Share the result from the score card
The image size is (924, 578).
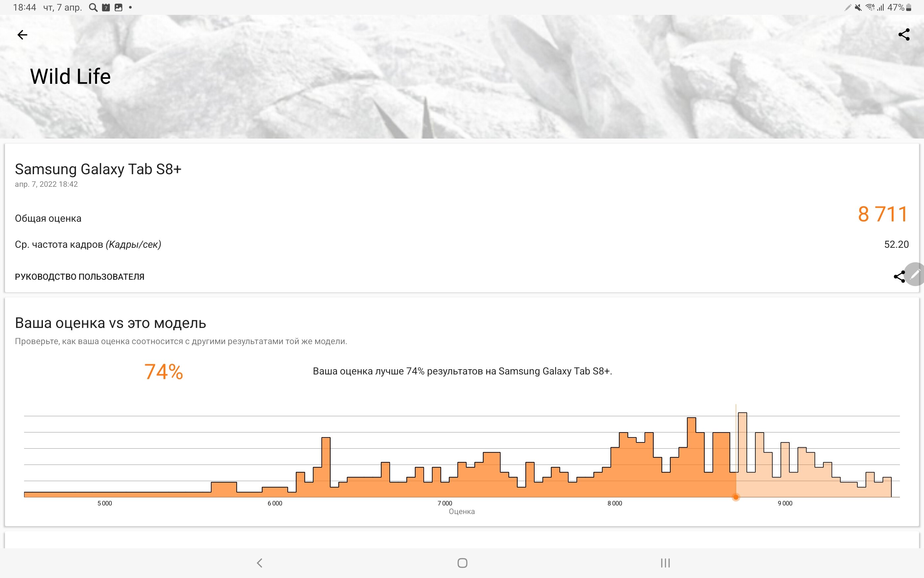coord(899,276)
